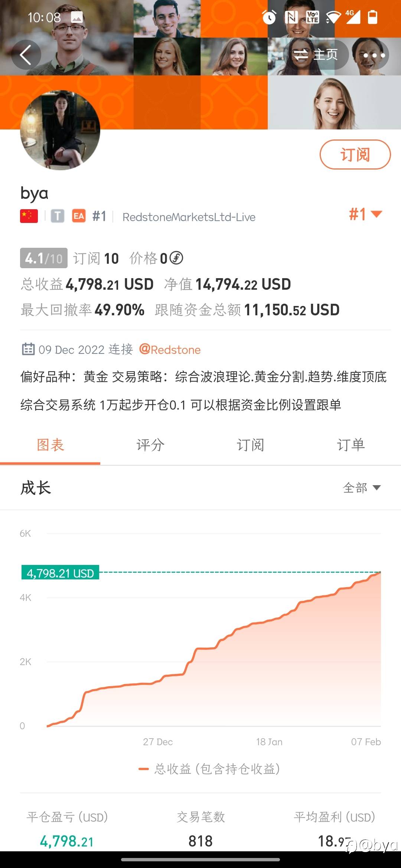Tap the calendar icon beside 09 Dec 2022
Screen dimensions: 401x868
(28, 349)
